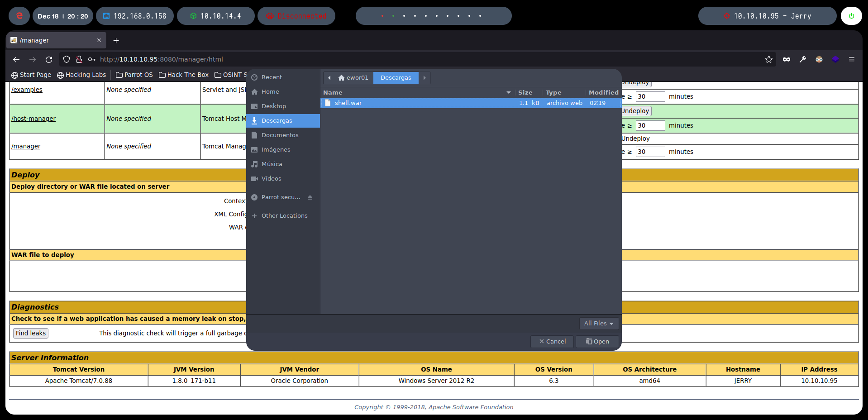Image resolution: width=868 pixels, height=420 pixels.
Task: Open the /manager application link
Action: (26, 146)
